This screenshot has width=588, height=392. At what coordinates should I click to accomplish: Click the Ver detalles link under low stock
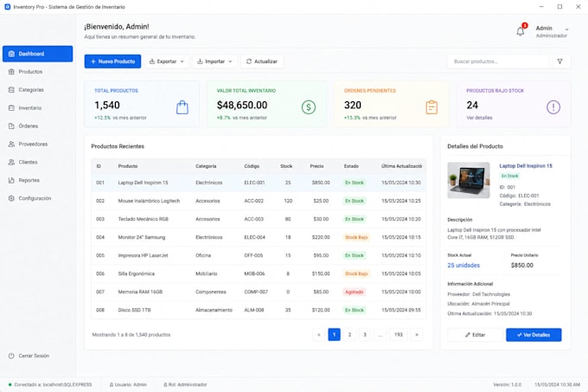tap(479, 118)
